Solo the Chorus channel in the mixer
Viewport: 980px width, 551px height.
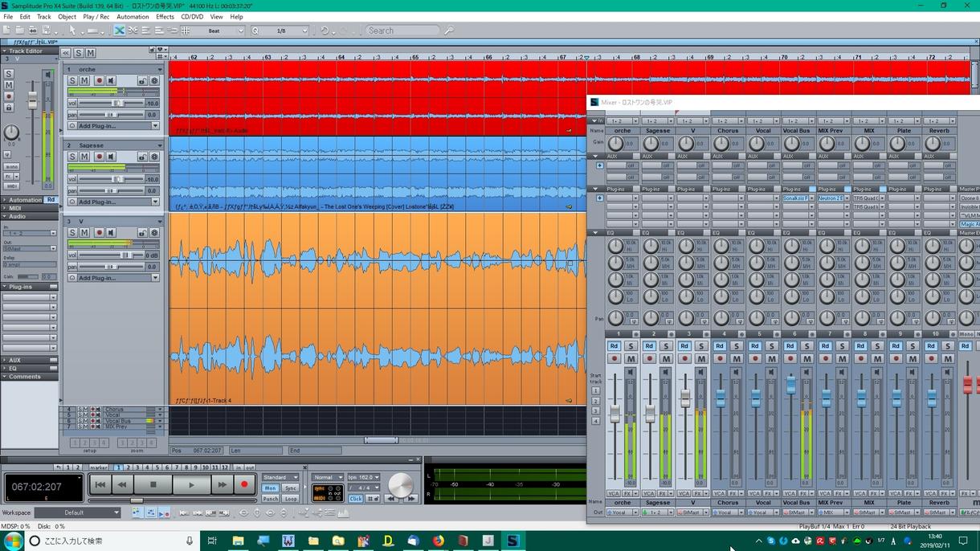click(x=737, y=346)
